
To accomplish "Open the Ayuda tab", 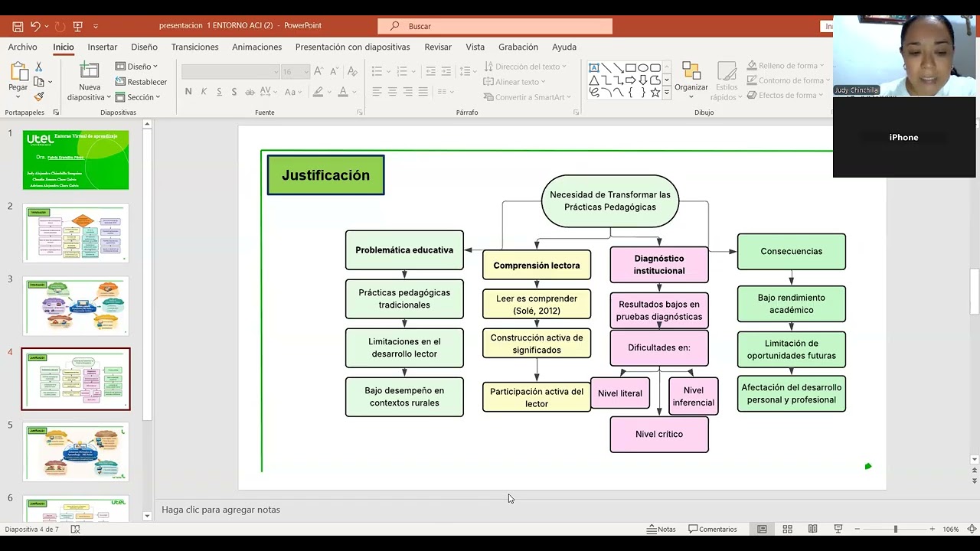I will point(564,47).
